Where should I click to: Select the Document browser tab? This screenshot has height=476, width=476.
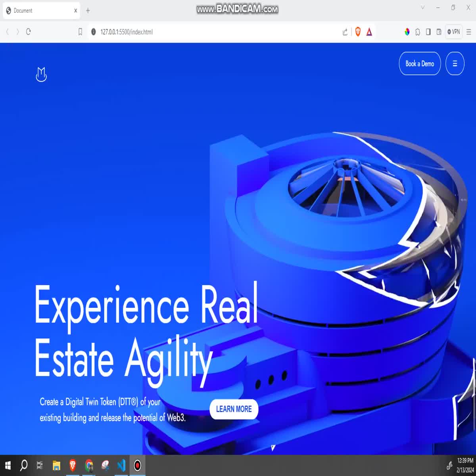(41, 11)
